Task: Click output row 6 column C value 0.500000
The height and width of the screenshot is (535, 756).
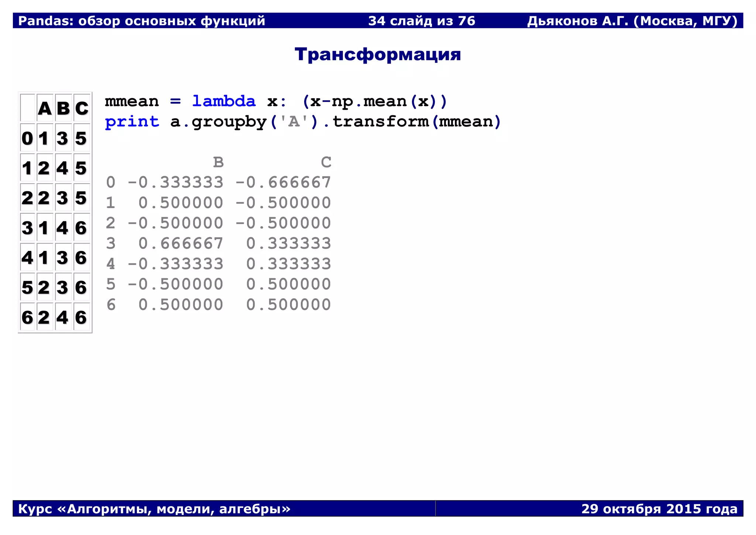Action: point(289,305)
